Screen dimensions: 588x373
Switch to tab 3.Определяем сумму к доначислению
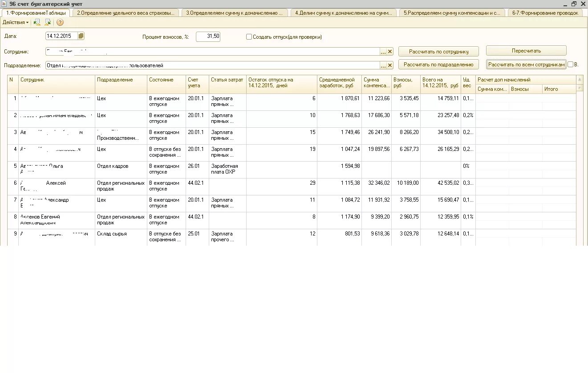pos(234,13)
